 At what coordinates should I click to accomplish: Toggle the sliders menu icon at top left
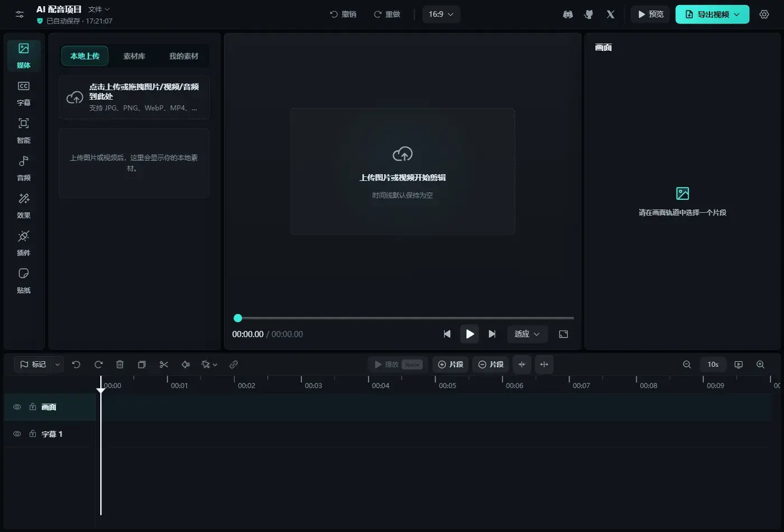20,15
